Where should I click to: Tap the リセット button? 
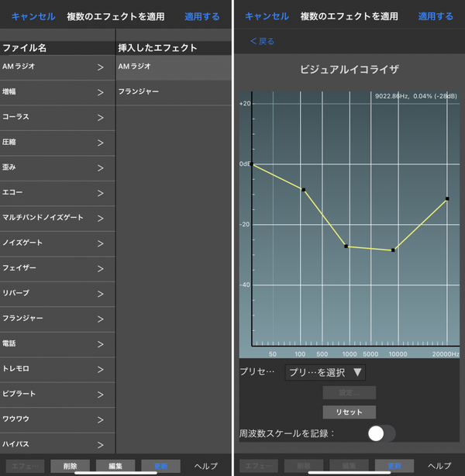(349, 412)
